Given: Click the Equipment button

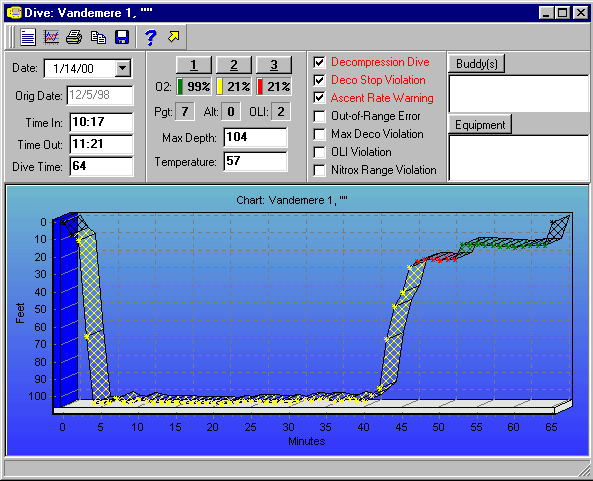Looking at the screenshot, I should [x=480, y=124].
